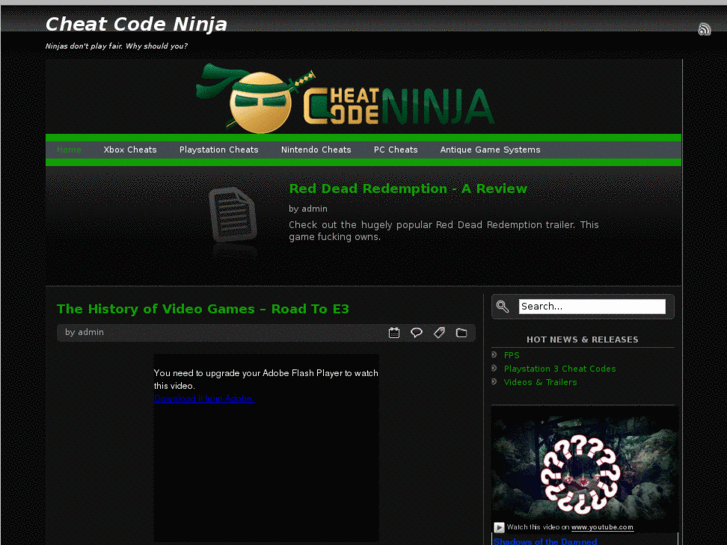This screenshot has height=545, width=727.
Task: Click 'by admin' under Red Dead review
Action: click(308, 209)
